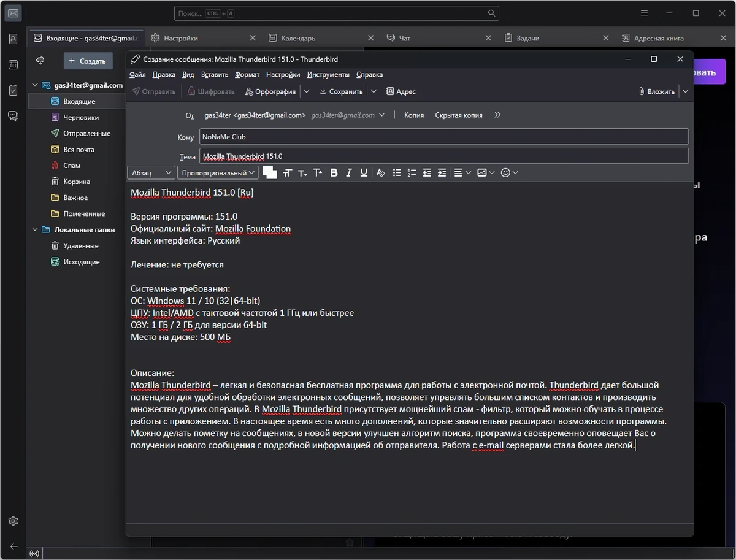Collapse the gas34ter@gmail.com account tree
The image size is (736, 560).
pos(35,85)
